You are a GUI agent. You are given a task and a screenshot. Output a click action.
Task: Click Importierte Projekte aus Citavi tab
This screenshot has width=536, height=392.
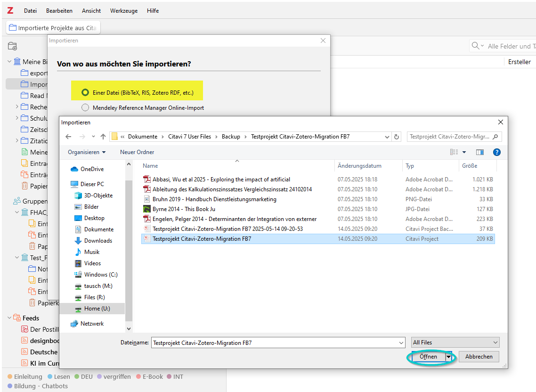tap(53, 28)
